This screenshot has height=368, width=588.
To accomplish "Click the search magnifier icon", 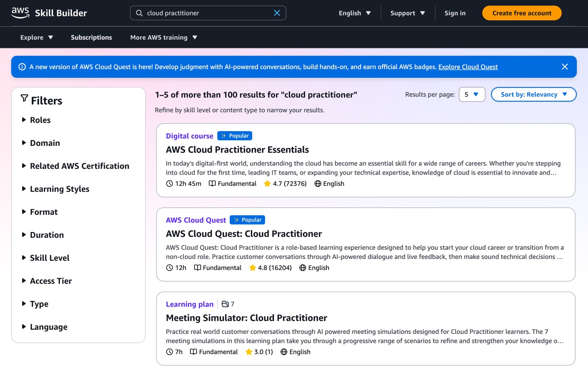I will tap(139, 13).
